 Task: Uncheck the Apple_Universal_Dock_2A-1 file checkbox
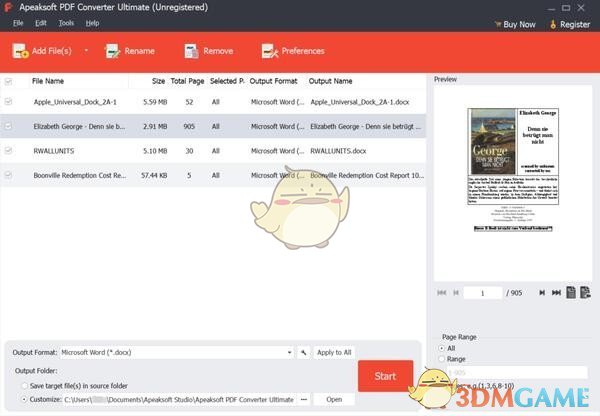(8, 102)
